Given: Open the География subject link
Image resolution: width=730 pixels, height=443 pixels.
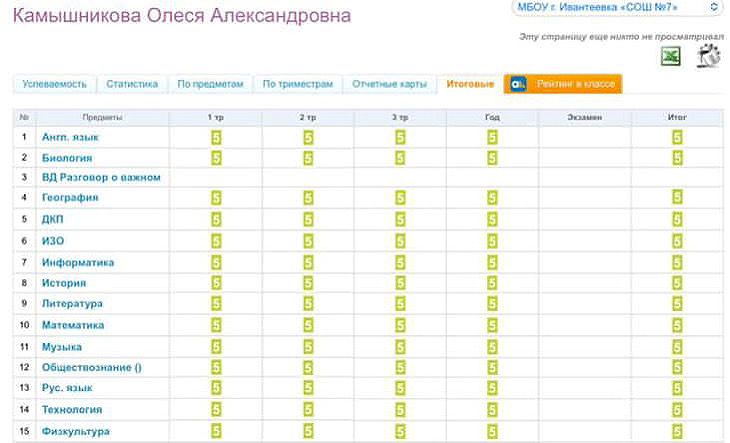Looking at the screenshot, I should pos(70,198).
